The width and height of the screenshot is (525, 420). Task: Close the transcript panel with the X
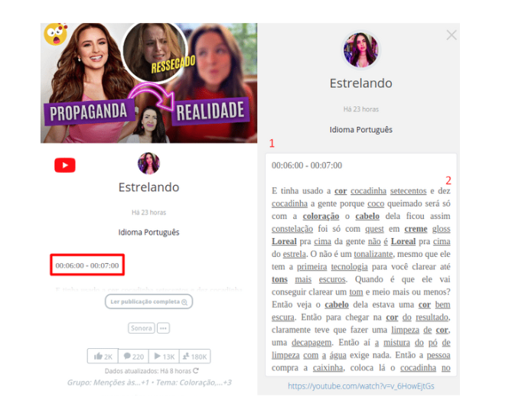coord(452,34)
